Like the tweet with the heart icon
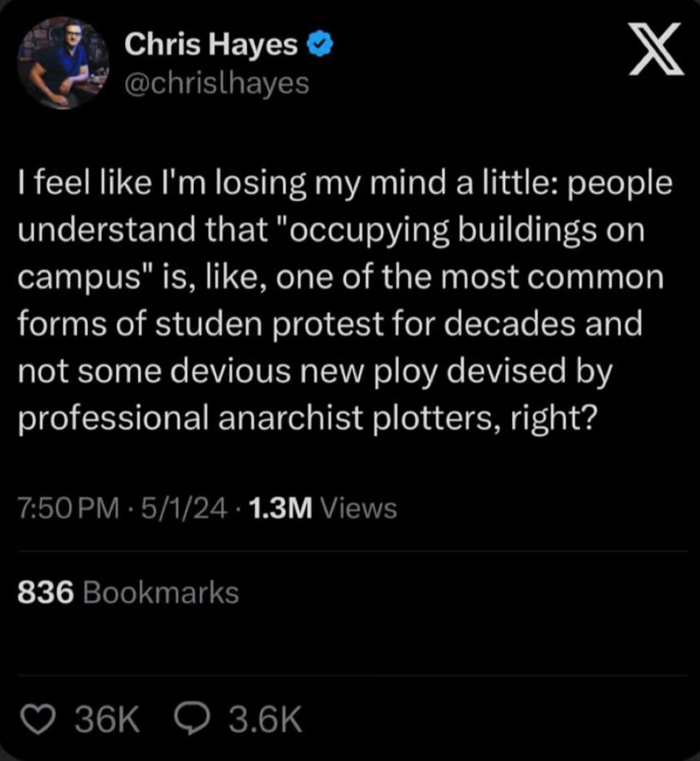This screenshot has width=700, height=761. (39, 720)
